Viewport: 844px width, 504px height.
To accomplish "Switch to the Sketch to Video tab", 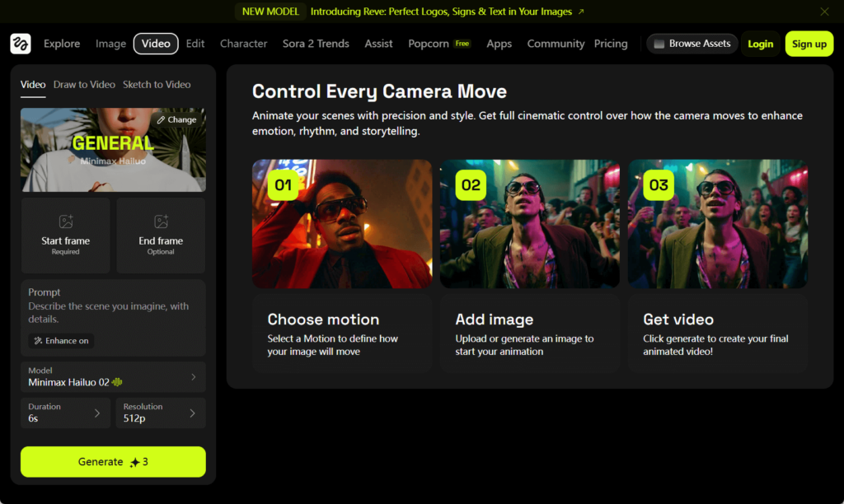I will (157, 84).
